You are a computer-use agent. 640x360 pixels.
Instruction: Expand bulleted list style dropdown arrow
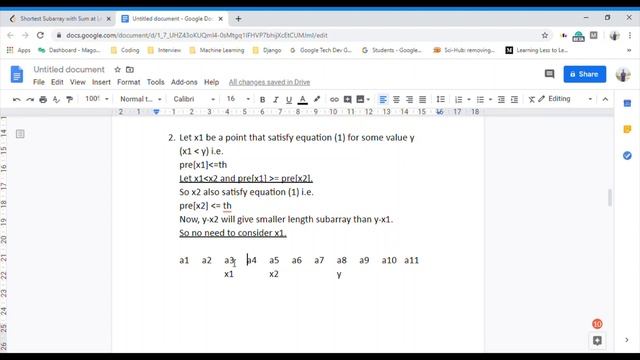coord(490,99)
